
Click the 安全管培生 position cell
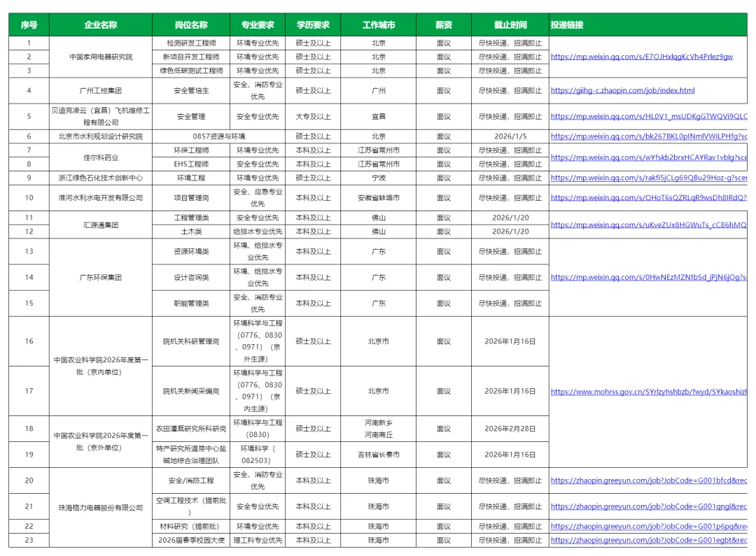tap(191, 91)
